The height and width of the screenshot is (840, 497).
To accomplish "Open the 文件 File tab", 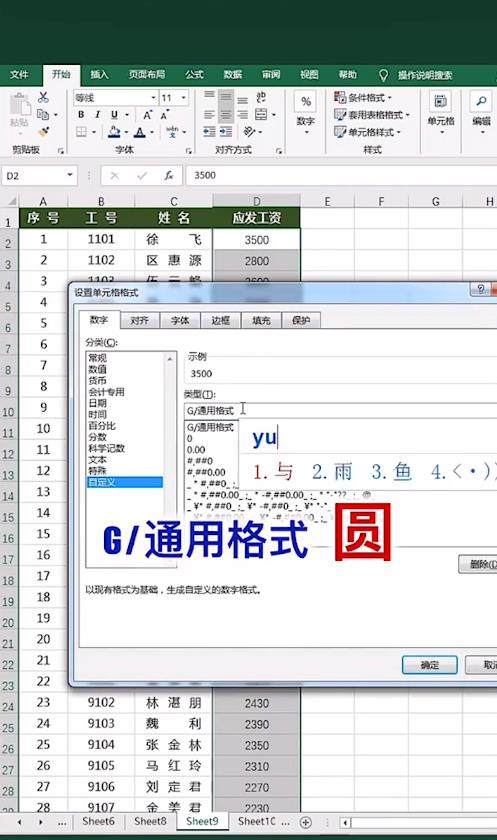I will [19, 74].
